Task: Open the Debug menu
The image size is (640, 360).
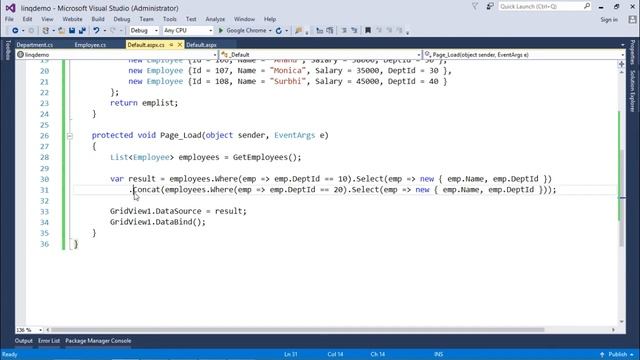Action: pyautogui.click(x=122, y=19)
